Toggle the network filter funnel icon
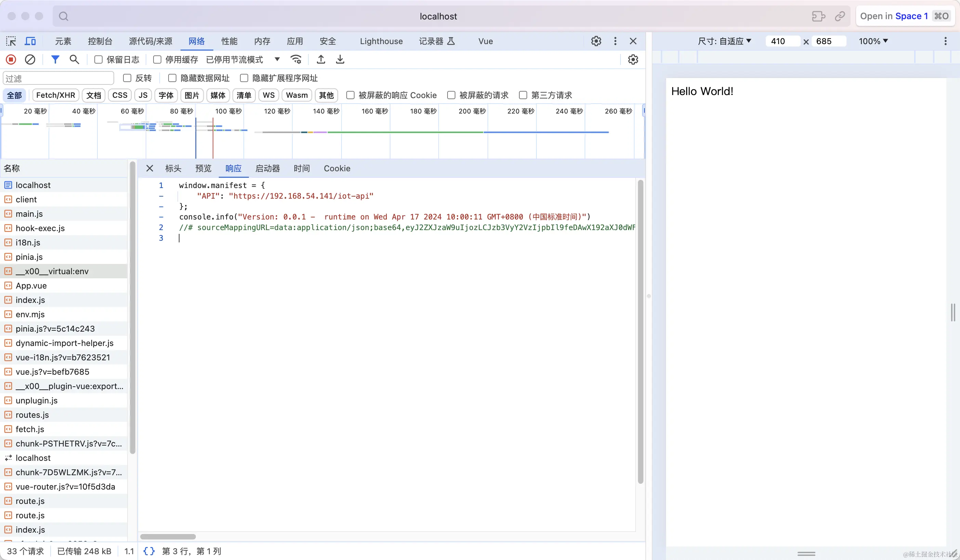The width and height of the screenshot is (960, 560). (55, 59)
